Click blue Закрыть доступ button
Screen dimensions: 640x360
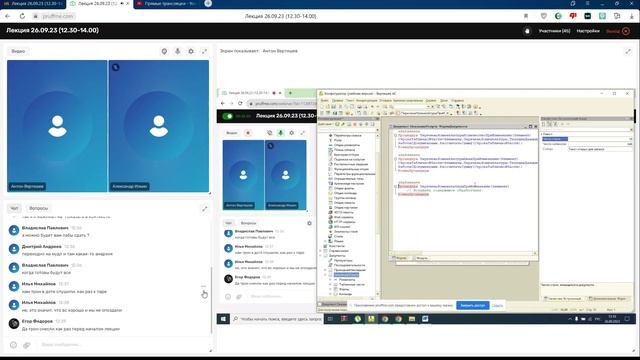point(473,305)
